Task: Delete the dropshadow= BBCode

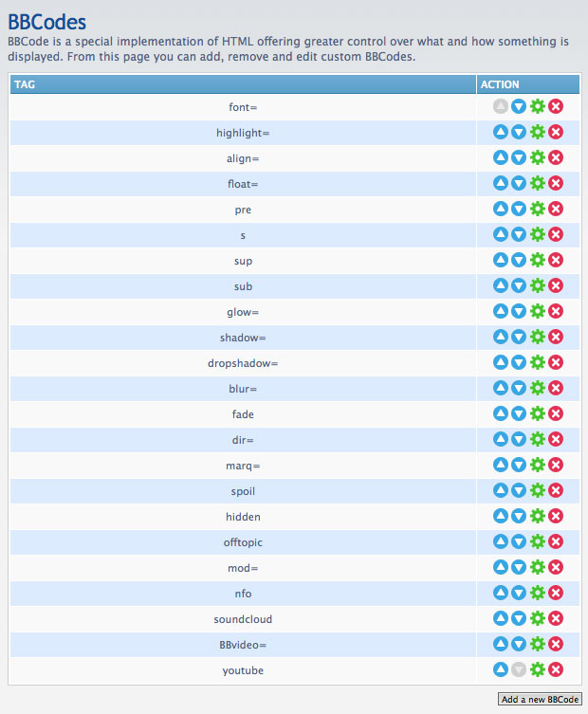Action: tap(556, 362)
